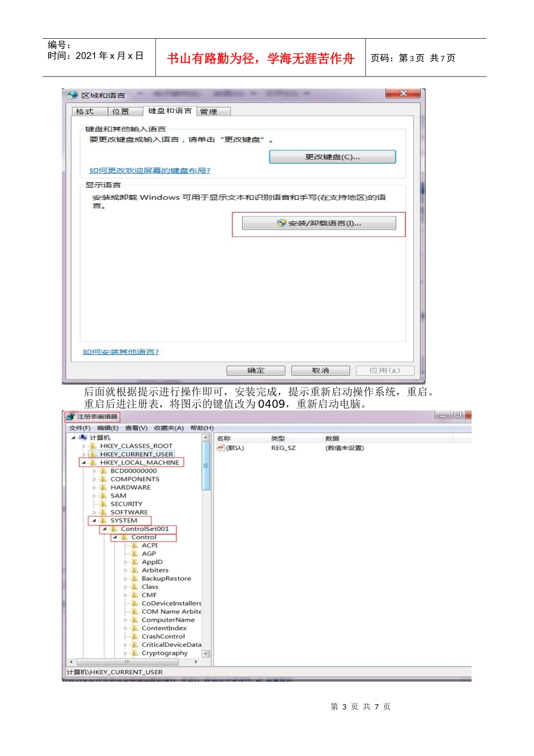
Task: Collapse the HKEY_LOCAL_MACHINE tree node
Action: [84, 462]
